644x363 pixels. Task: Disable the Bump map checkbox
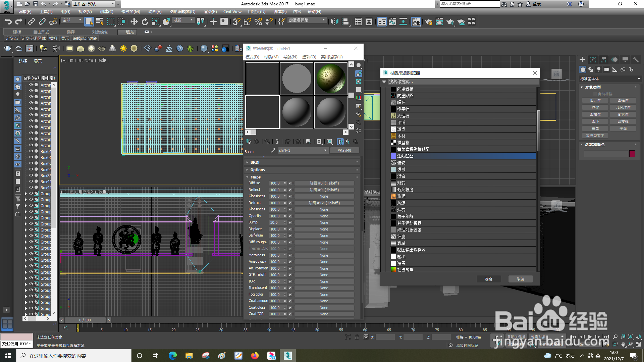[290, 223]
